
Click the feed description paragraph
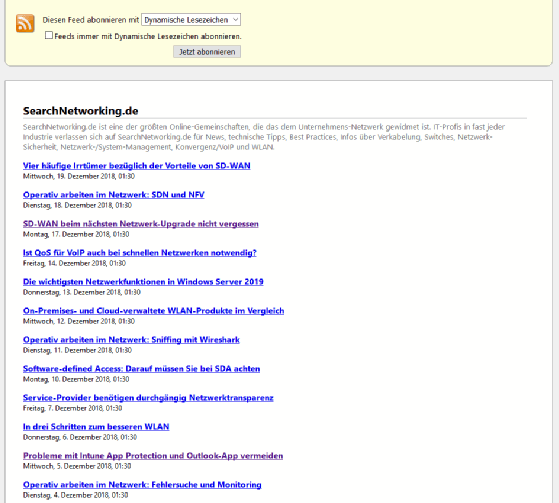(264, 137)
